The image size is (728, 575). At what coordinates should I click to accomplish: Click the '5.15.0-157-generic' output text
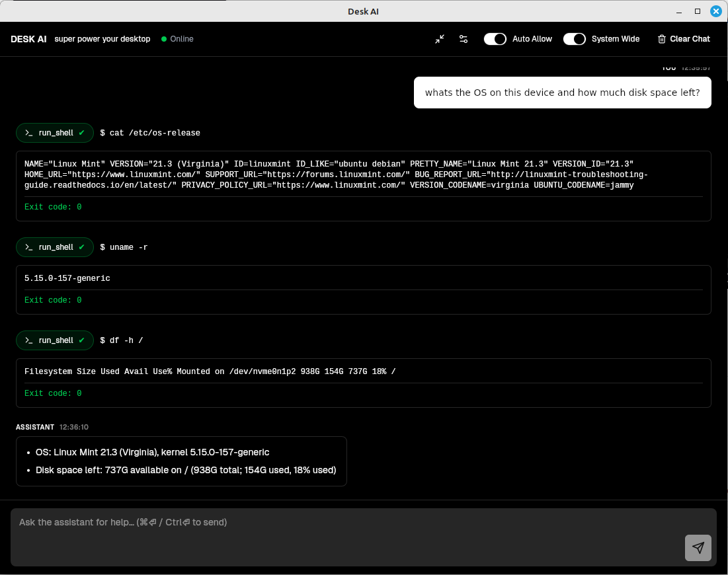coord(67,278)
